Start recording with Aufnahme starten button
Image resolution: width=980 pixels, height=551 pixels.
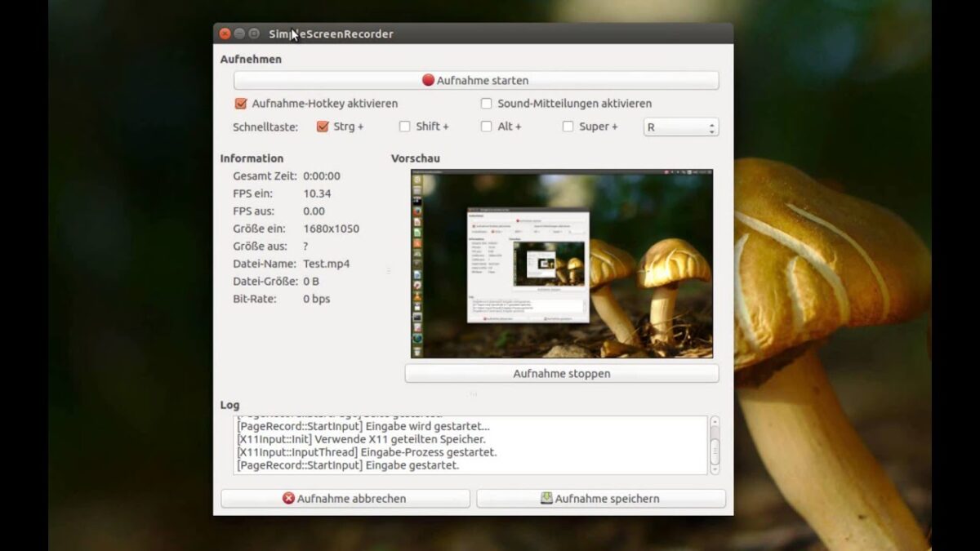click(x=476, y=80)
